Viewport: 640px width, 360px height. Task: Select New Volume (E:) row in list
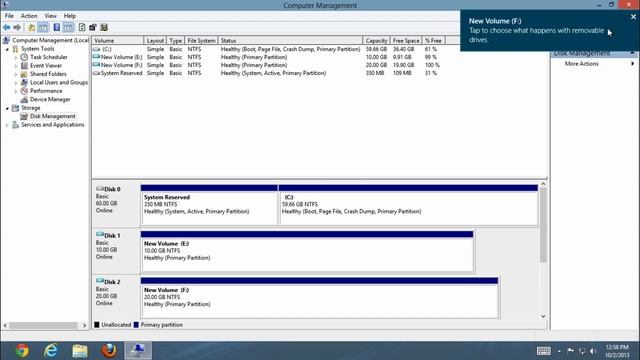[267, 57]
